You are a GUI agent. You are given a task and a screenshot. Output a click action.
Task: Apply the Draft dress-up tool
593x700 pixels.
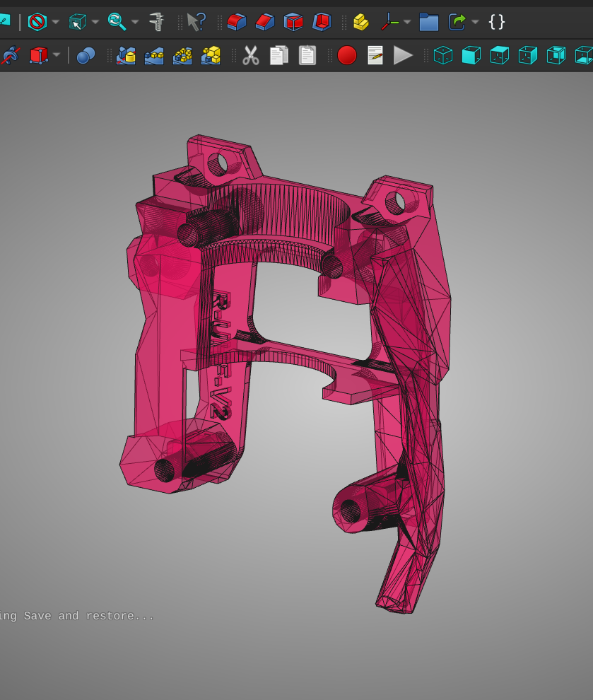pos(293,21)
